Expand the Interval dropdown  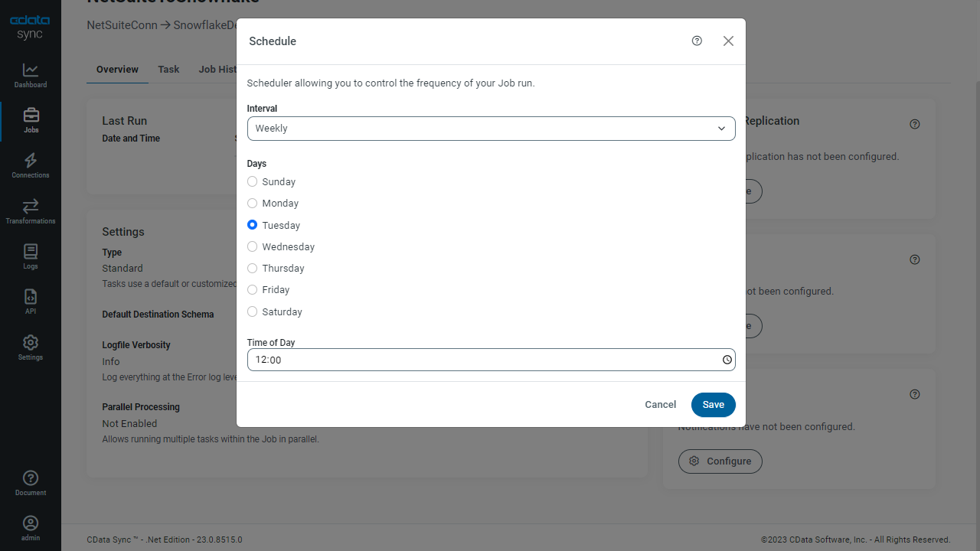point(491,129)
